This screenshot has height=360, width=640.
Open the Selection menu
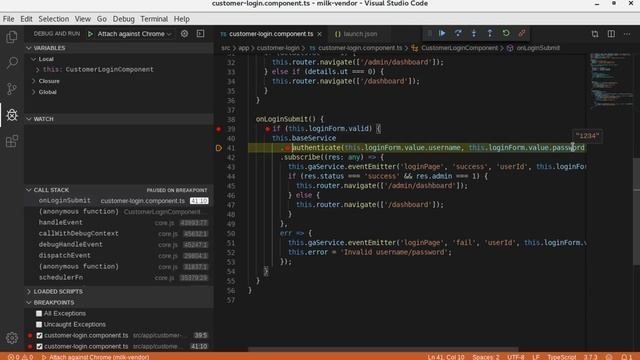point(53,19)
